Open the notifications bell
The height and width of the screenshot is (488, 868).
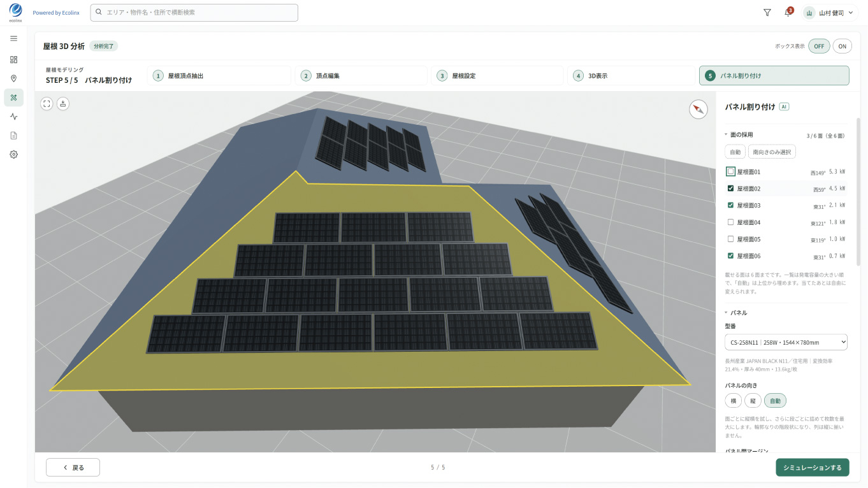pos(788,13)
